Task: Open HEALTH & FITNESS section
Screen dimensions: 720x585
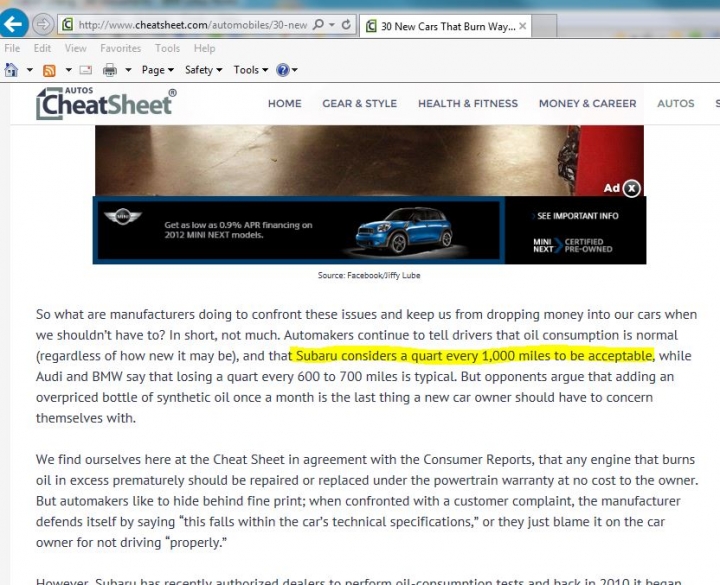Action: [x=468, y=103]
